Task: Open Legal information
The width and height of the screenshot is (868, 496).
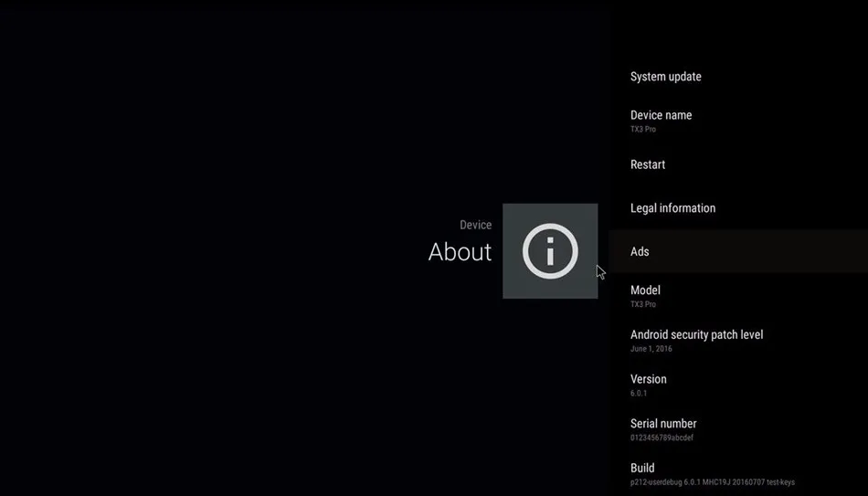Action: click(738, 208)
